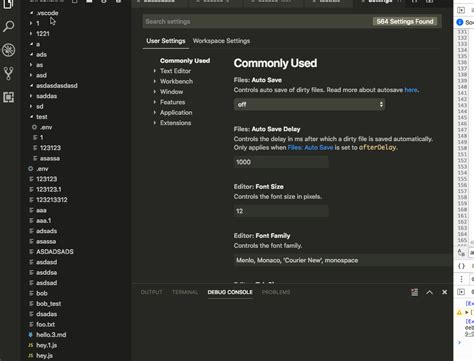Follow the autosave 'here' link
Viewport: 474px width, 361px height.
coord(411,90)
